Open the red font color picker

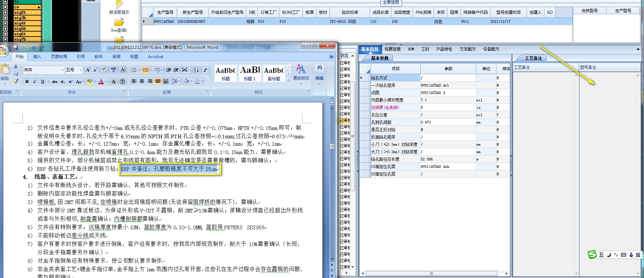point(106,82)
